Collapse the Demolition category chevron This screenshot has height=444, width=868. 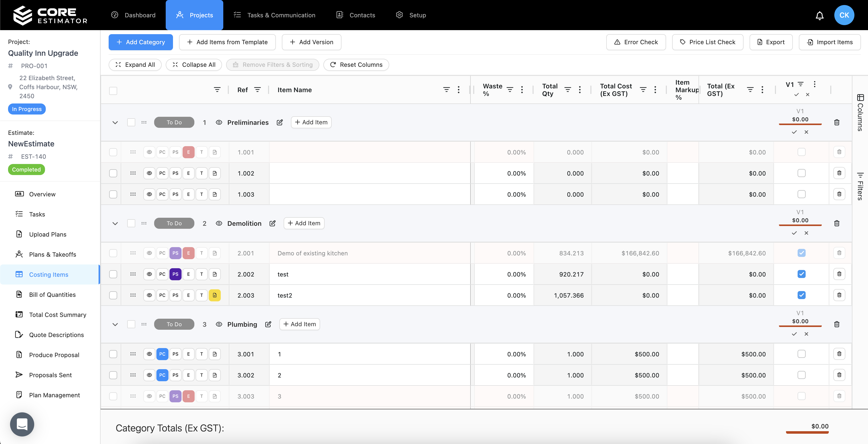pos(115,223)
